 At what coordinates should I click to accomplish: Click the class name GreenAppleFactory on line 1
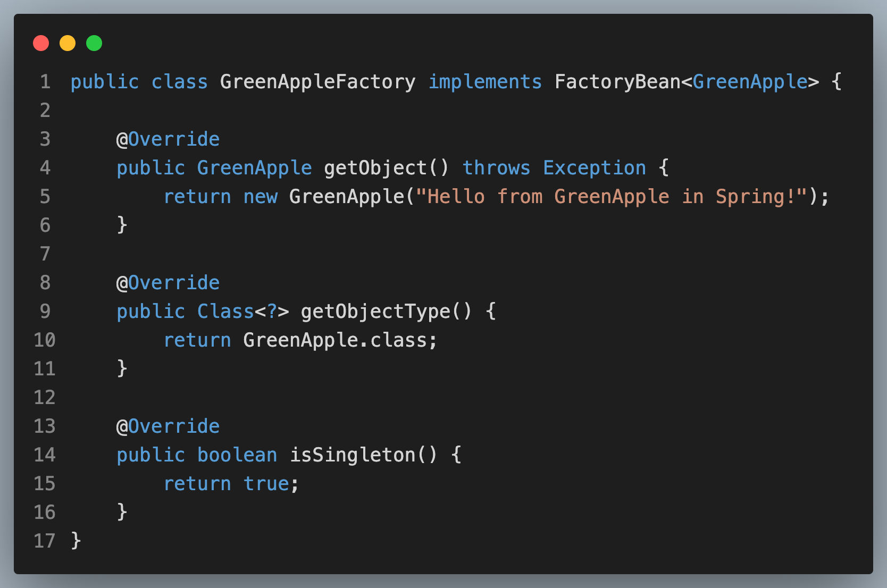[x=317, y=82]
